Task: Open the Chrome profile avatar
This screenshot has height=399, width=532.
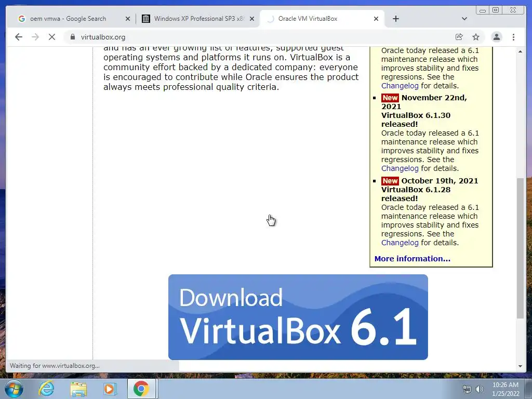Action: pos(496,37)
